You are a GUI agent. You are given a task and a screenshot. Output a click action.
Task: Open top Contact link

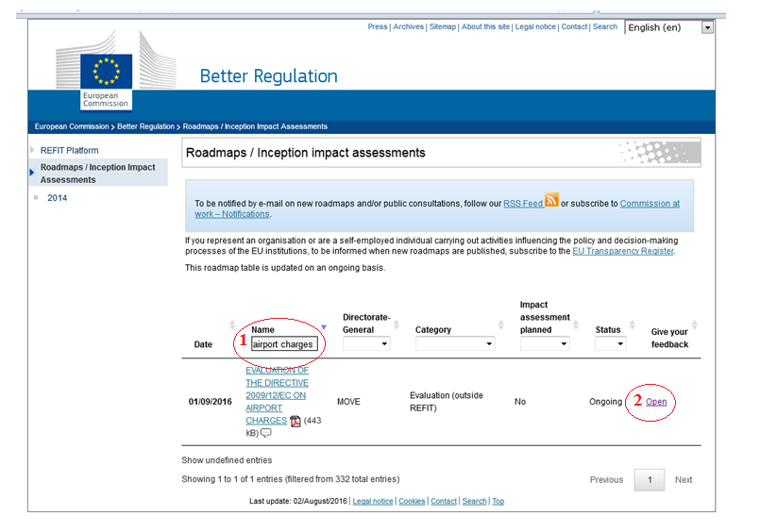[x=574, y=26]
